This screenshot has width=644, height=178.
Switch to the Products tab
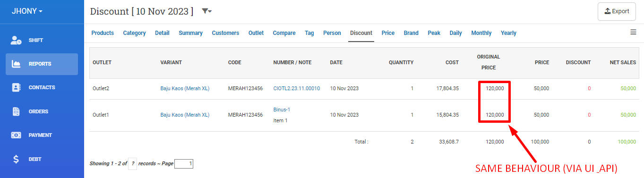click(x=103, y=33)
